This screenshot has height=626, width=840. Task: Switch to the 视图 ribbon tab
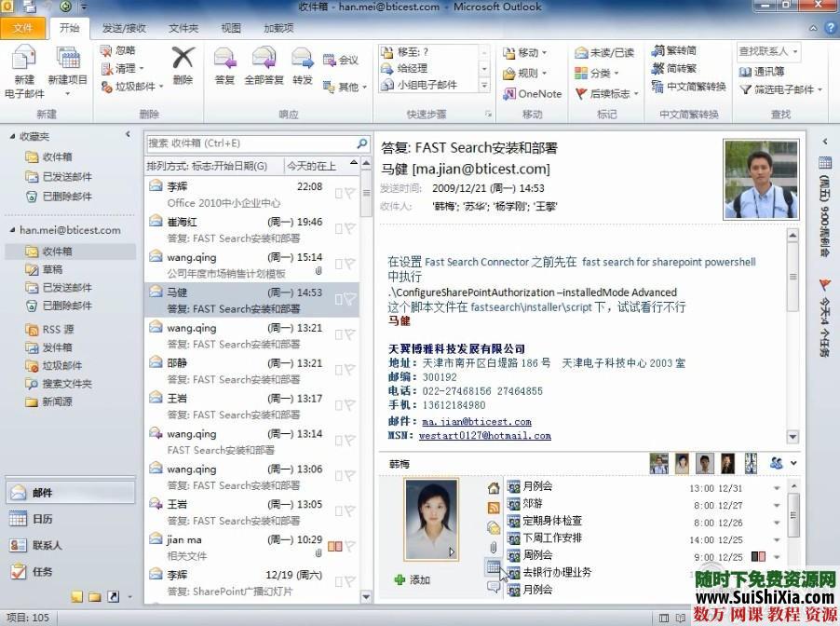pos(231,28)
